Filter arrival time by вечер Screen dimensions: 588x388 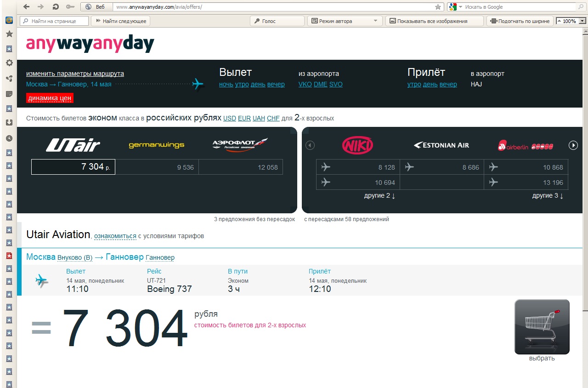pyautogui.click(x=448, y=85)
